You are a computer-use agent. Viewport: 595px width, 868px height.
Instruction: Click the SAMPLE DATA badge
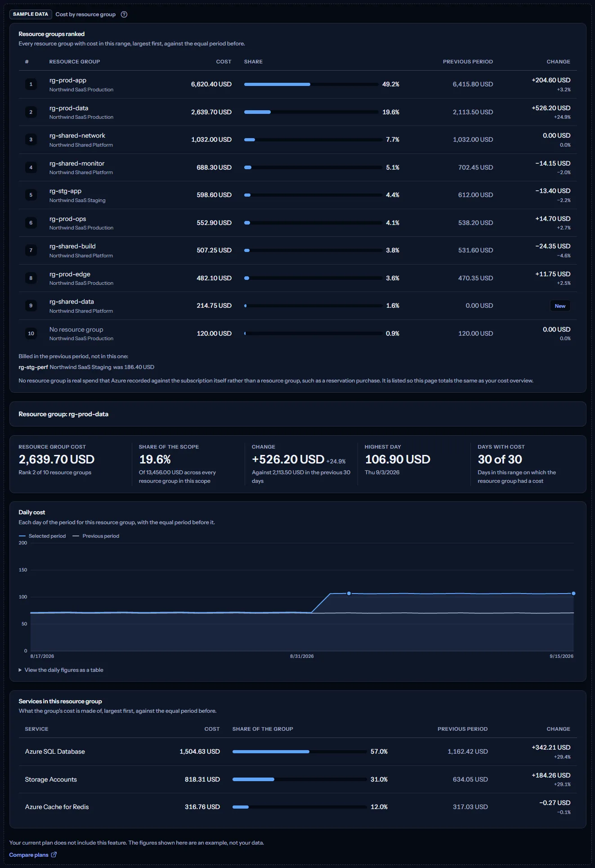(31, 14)
